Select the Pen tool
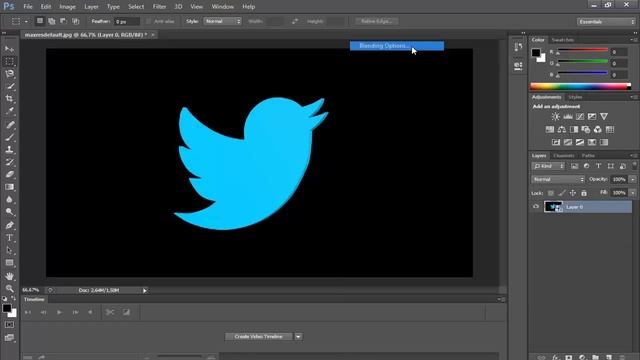Image resolution: width=640 pixels, height=360 pixels. tap(9, 225)
